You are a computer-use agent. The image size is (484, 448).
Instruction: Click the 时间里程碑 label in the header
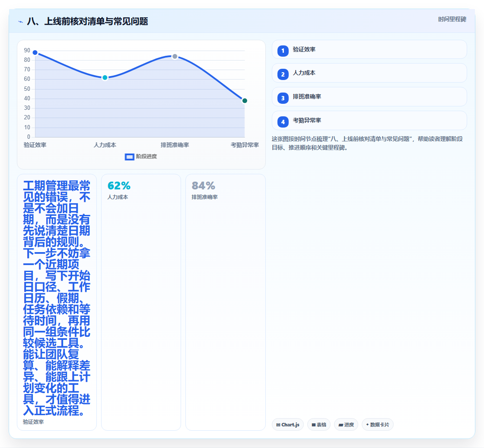452,19
